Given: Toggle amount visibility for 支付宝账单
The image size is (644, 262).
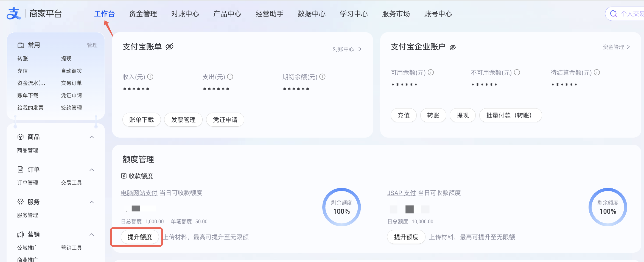Looking at the screenshot, I should 169,47.
